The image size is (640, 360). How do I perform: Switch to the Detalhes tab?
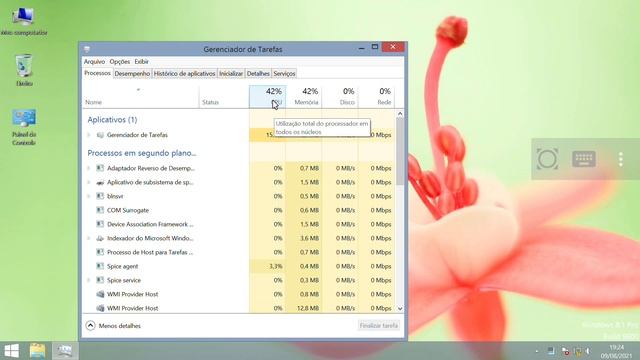click(258, 73)
